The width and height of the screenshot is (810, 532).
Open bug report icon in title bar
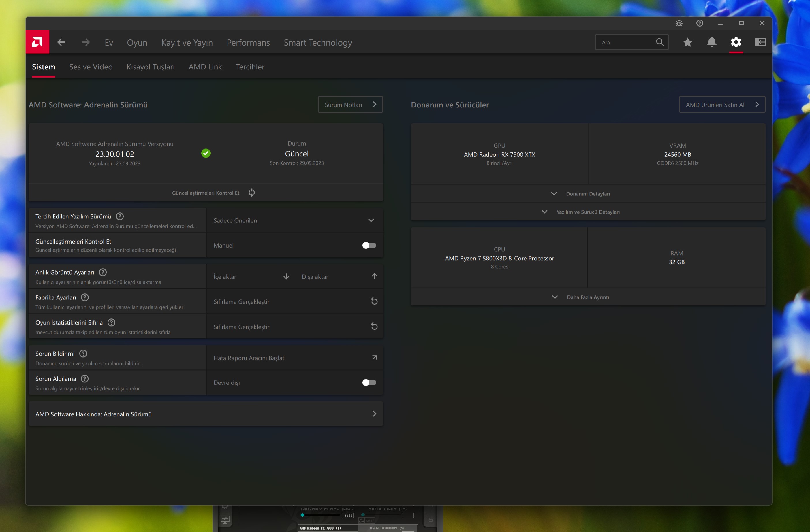tap(679, 23)
